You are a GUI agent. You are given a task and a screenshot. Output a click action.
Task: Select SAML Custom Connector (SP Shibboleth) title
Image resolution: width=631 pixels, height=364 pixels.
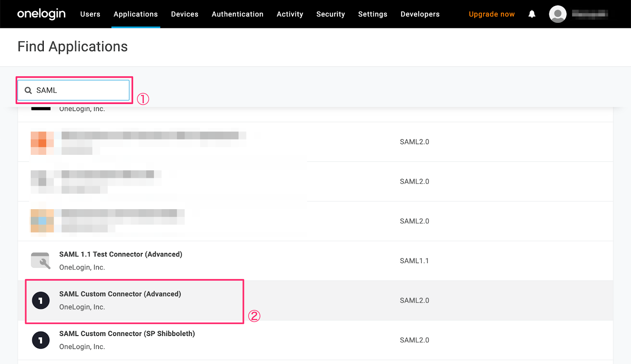coord(127,334)
